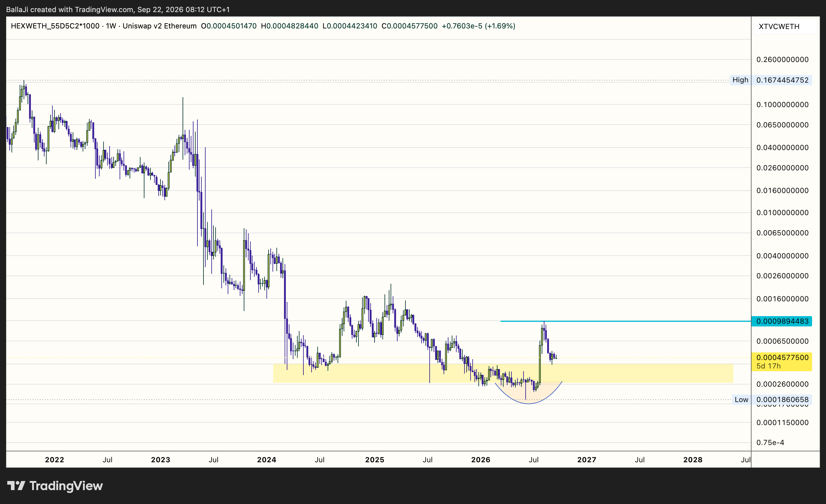This screenshot has height=504, width=826.
Task: Click the 0.2600000000 price scale value
Action: [x=782, y=60]
